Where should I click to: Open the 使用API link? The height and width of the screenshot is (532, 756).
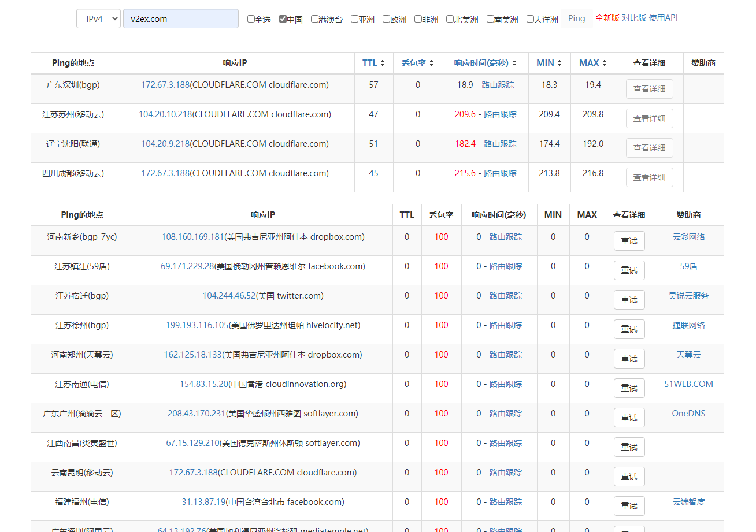(663, 18)
